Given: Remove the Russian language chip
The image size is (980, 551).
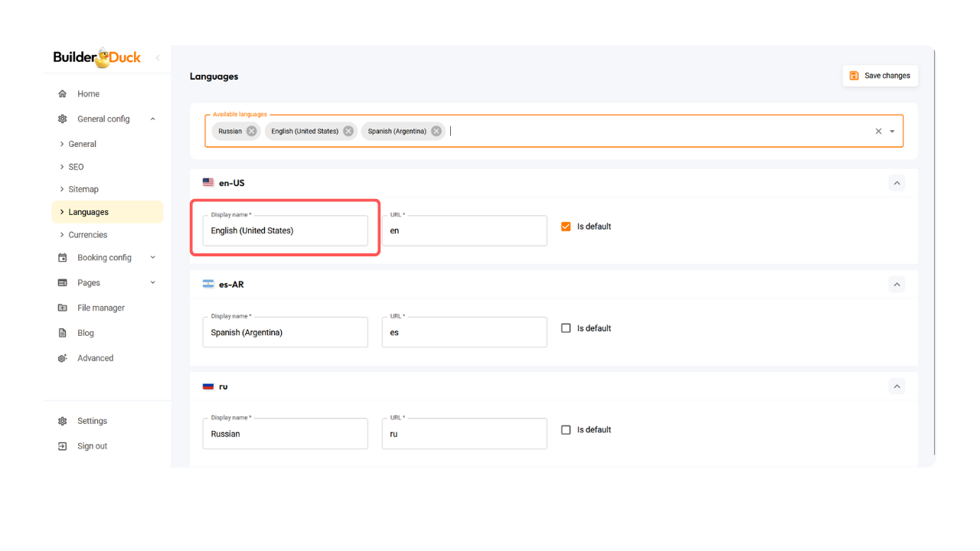Looking at the screenshot, I should 251,131.
